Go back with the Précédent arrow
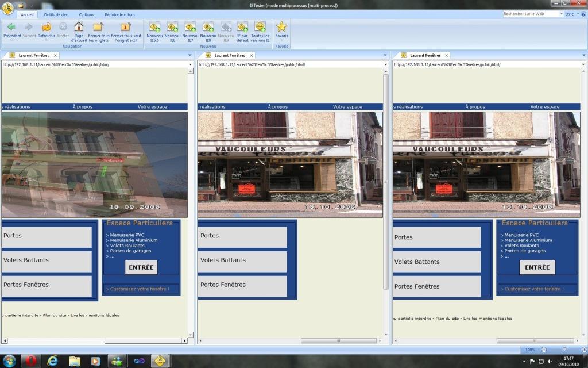Screen dimensions: 588x368 click(x=11, y=26)
